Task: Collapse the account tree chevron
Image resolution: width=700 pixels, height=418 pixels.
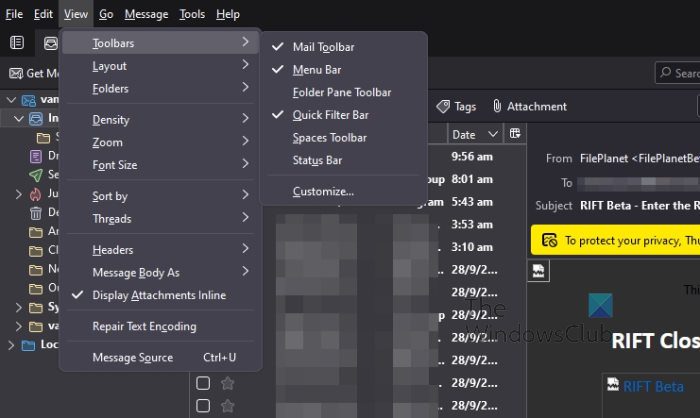Action: coord(11,100)
